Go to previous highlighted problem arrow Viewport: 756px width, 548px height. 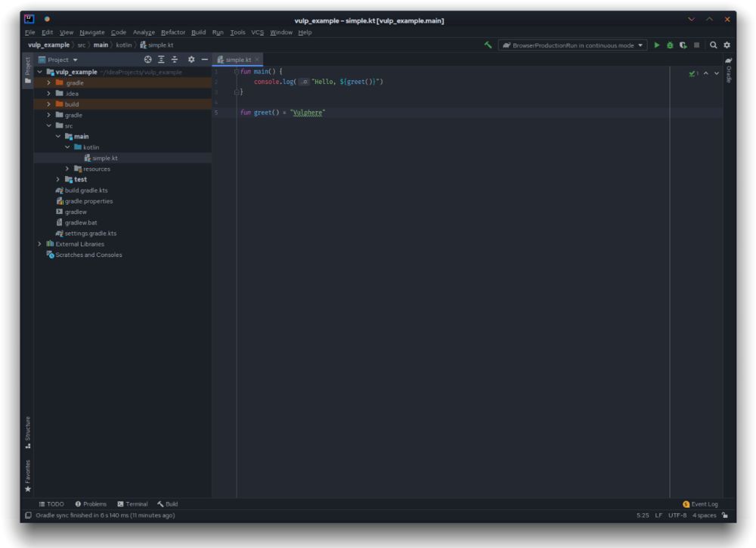[706, 73]
